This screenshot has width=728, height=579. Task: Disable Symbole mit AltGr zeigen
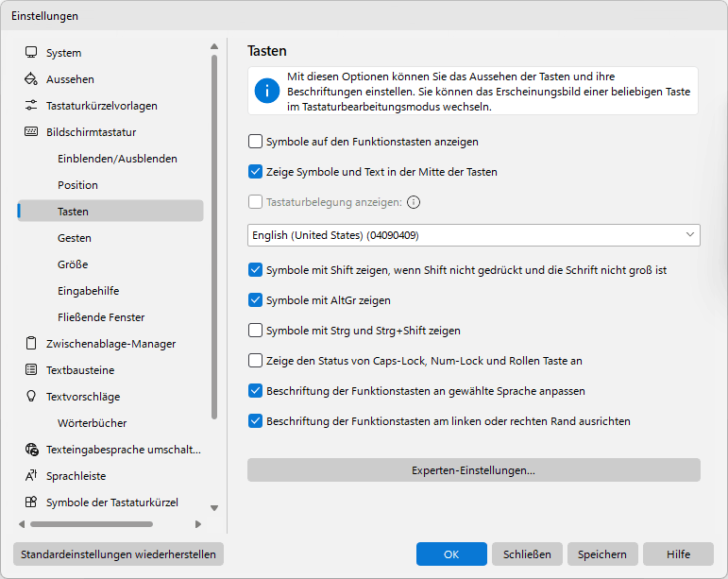pyautogui.click(x=255, y=300)
